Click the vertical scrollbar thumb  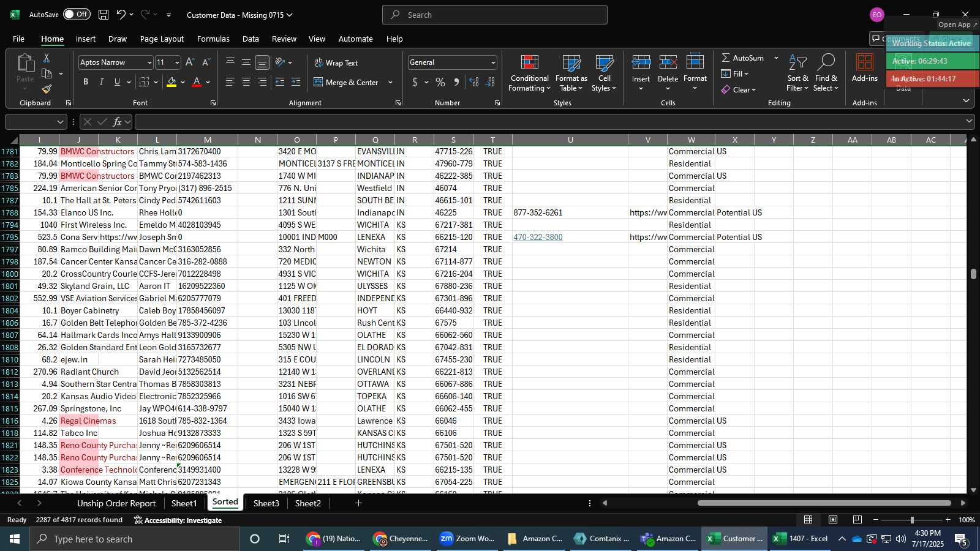pyautogui.click(x=973, y=274)
